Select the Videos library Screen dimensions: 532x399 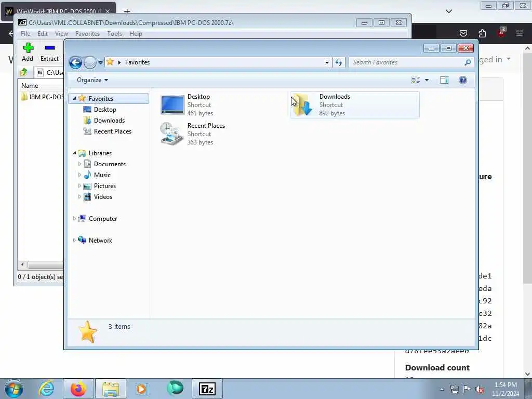(x=103, y=197)
